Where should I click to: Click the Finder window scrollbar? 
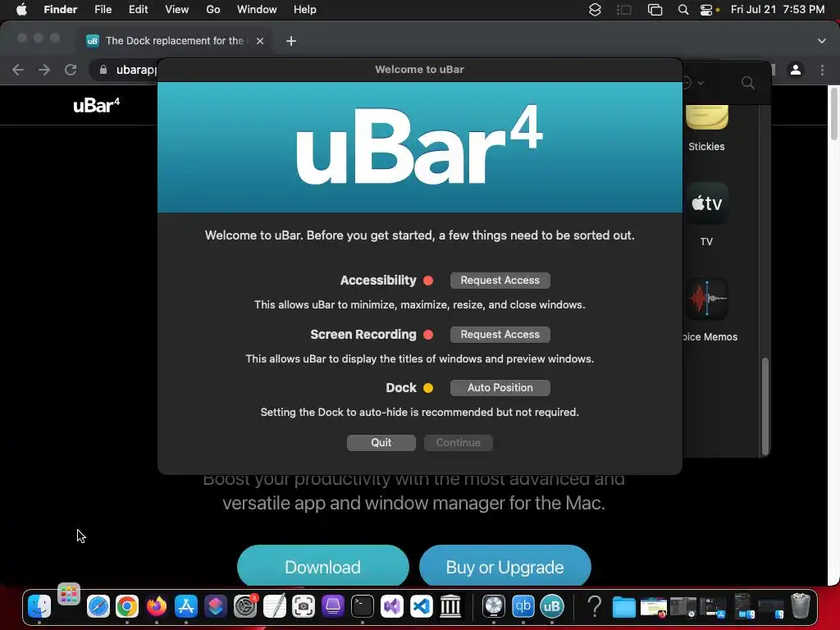coord(765,406)
